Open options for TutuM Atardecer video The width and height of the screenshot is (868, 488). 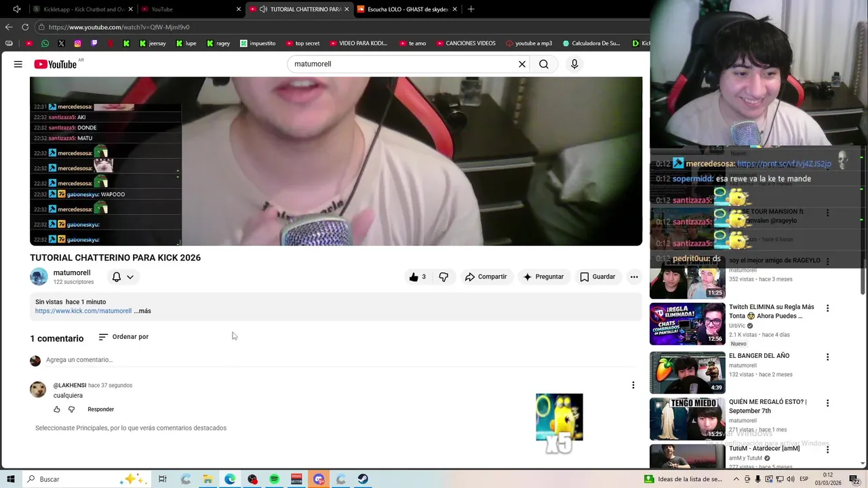827,449
